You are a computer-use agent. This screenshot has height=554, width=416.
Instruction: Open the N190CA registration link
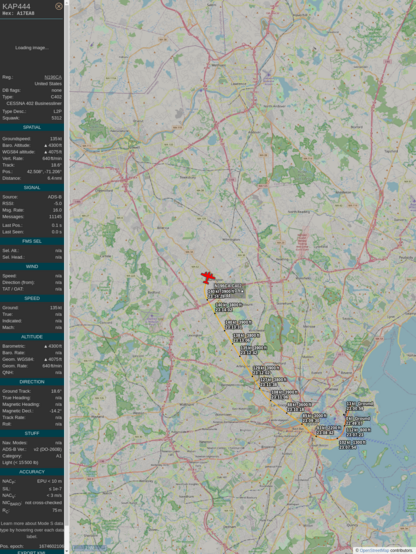click(x=53, y=77)
